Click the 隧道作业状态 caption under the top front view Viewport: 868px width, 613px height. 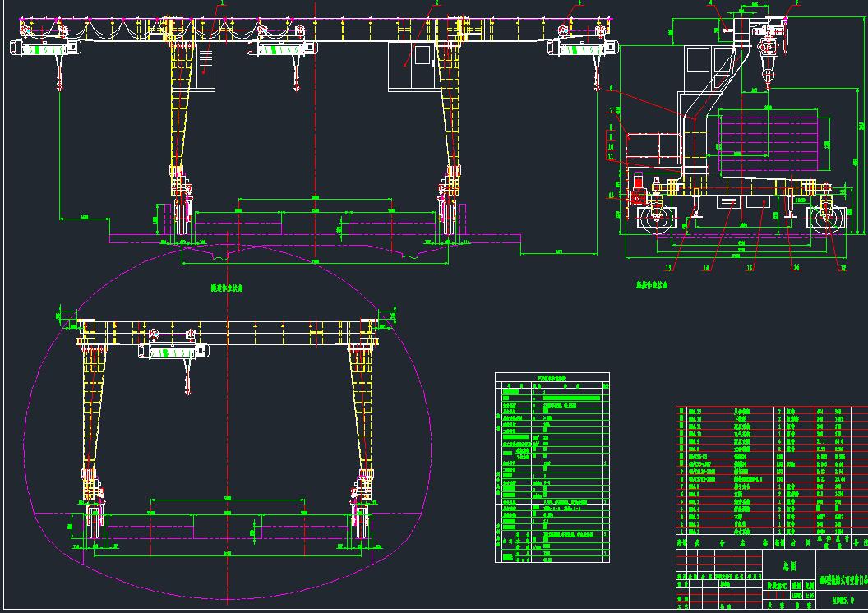pos(227,288)
